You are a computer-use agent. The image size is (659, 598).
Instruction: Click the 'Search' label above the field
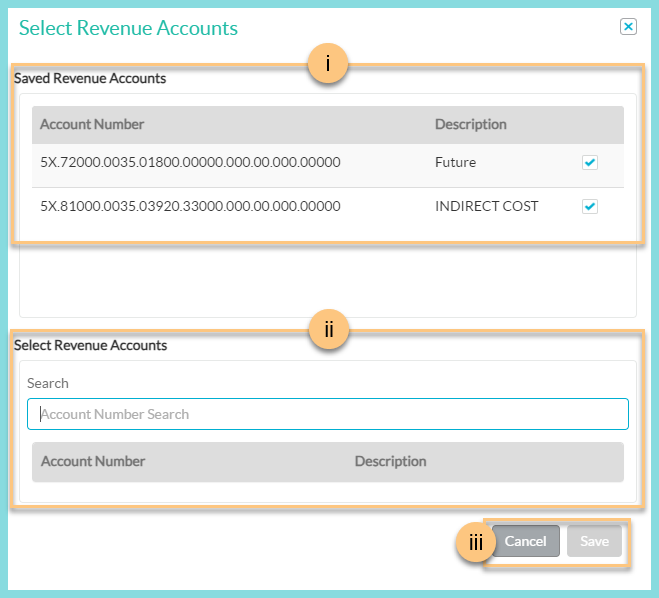pos(48,383)
